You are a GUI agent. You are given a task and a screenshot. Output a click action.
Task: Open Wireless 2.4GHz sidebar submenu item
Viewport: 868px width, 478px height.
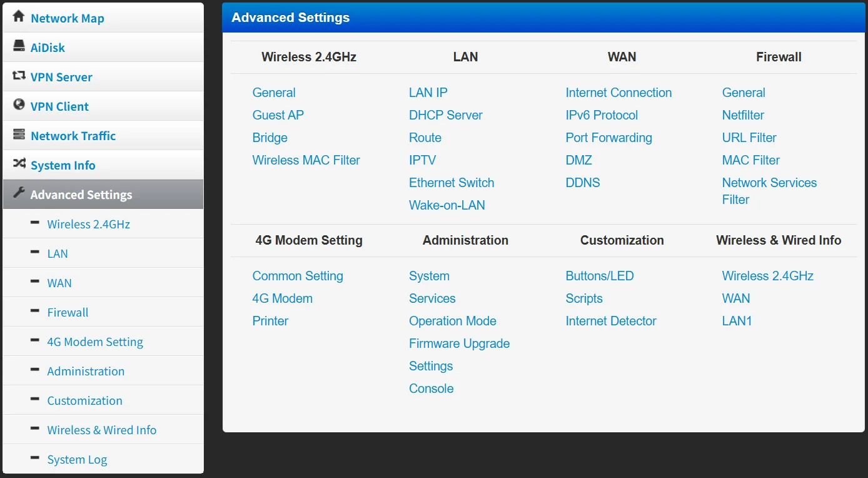(88, 224)
